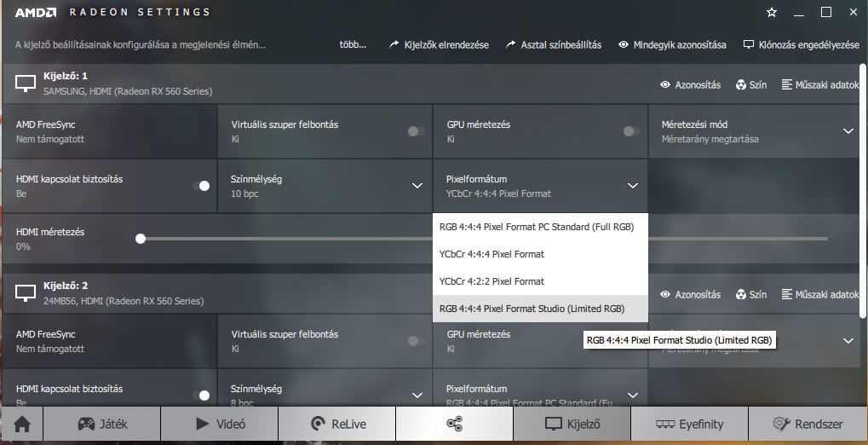Screen dimensions: 868x445
Task: Click the AMD logo in title bar
Action: click(x=36, y=12)
